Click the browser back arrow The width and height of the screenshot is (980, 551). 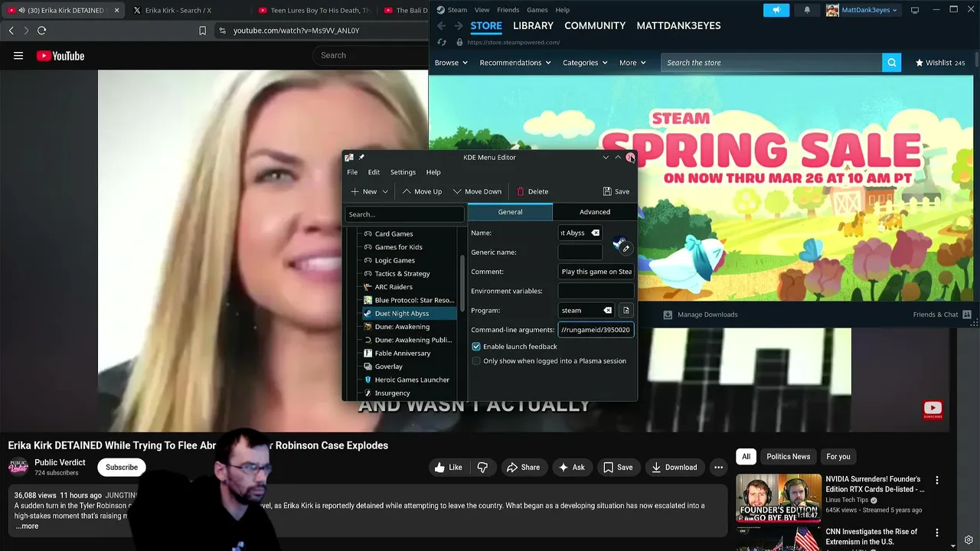pos(11,31)
